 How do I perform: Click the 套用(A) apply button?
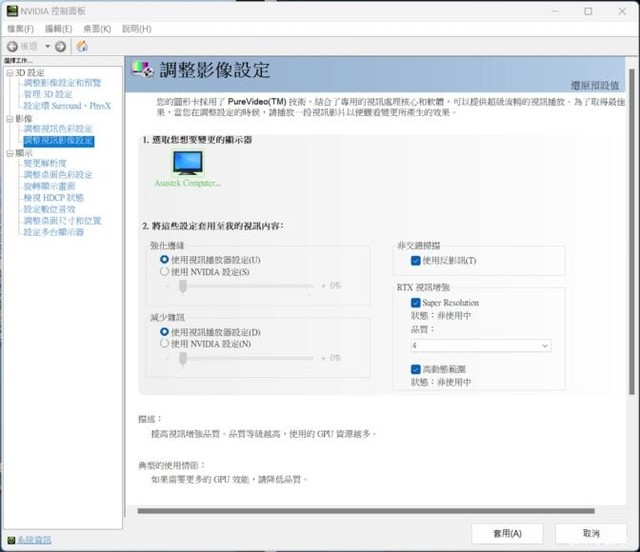pyautogui.click(x=507, y=533)
